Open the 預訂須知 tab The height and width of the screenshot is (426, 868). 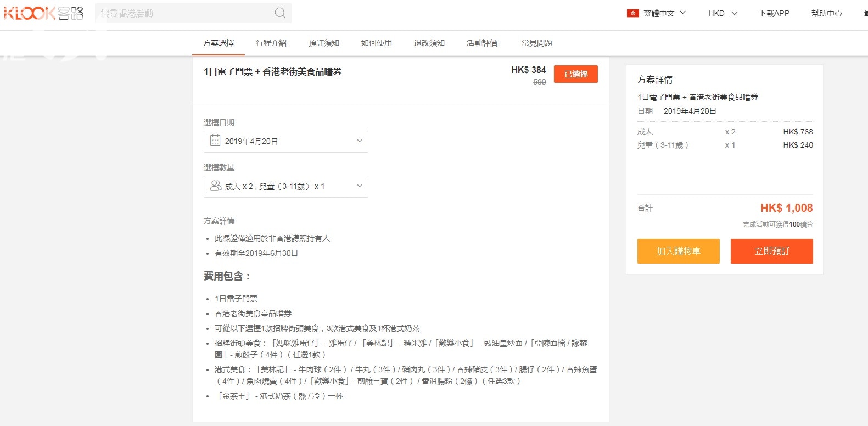click(324, 43)
